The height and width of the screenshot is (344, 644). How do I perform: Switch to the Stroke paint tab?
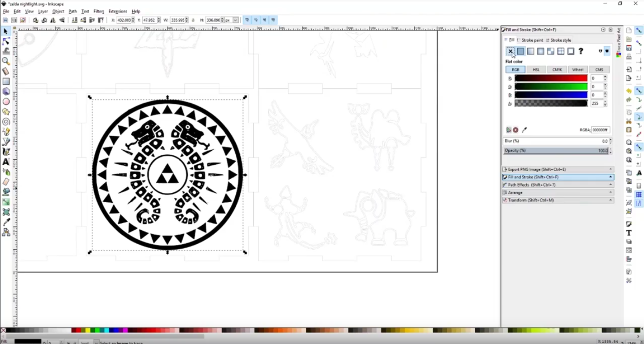(x=530, y=40)
